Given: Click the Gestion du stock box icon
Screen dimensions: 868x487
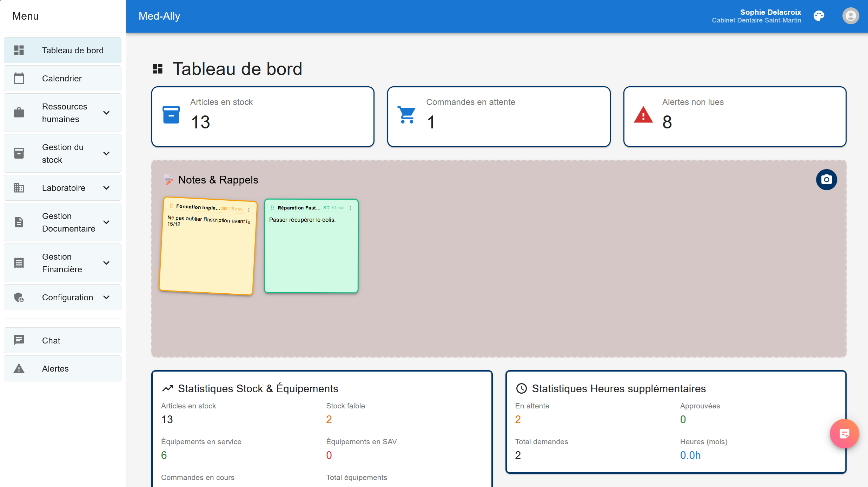Looking at the screenshot, I should coord(19,153).
